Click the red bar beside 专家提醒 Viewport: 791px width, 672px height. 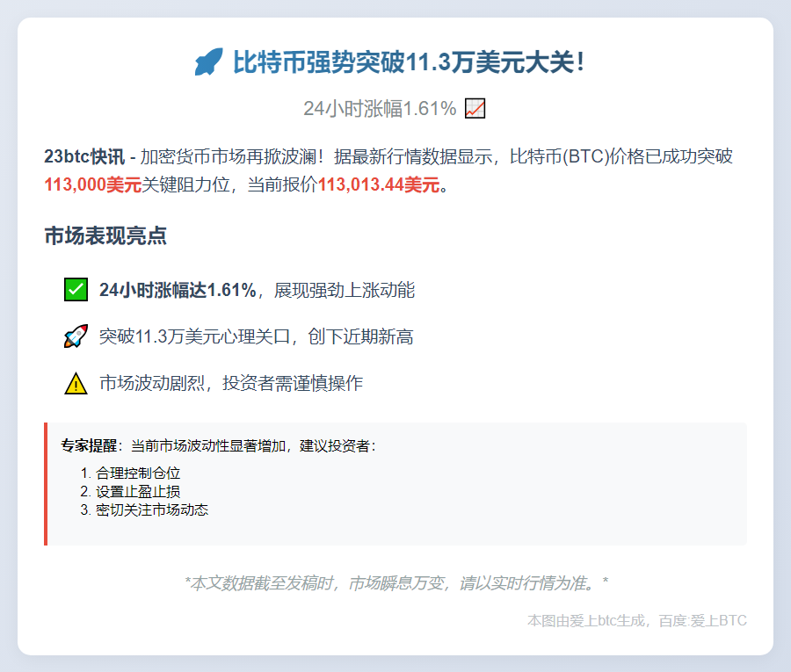pos(47,483)
